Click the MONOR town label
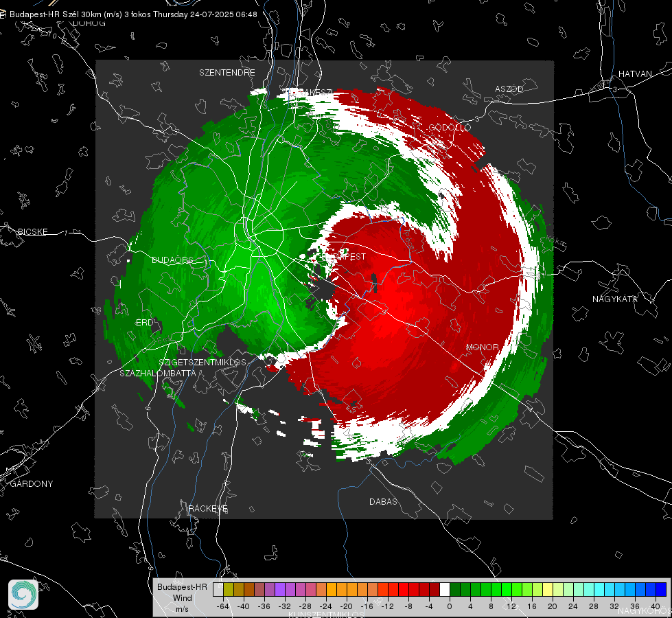Screen dimensions: 672x618 click(482, 347)
